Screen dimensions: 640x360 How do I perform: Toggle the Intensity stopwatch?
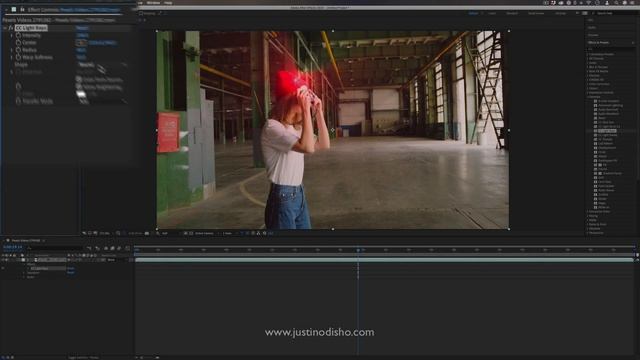pos(18,35)
